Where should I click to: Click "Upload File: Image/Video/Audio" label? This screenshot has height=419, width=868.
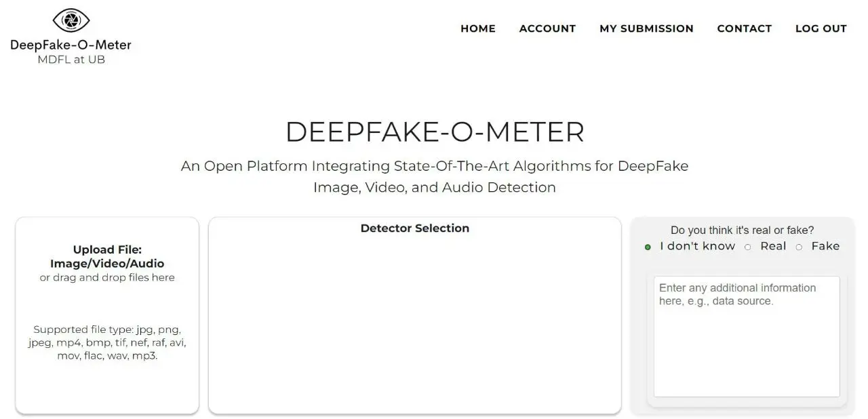tap(106, 256)
